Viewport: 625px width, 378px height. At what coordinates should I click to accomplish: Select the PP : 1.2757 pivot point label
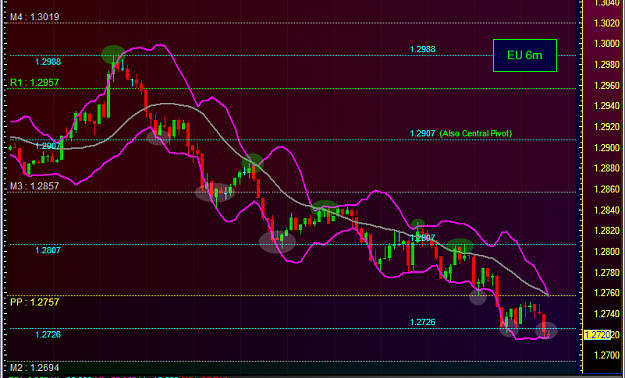35,302
